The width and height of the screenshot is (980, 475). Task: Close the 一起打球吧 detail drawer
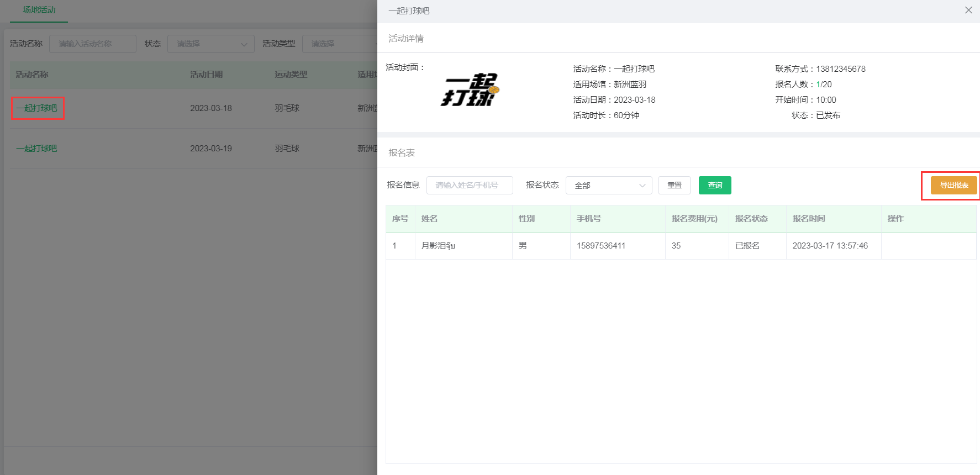968,10
